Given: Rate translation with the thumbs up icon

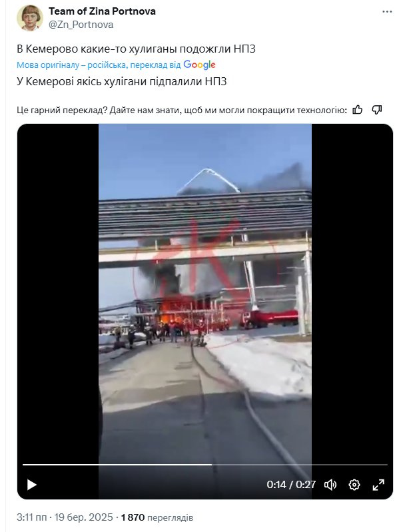Looking at the screenshot, I should click(358, 110).
